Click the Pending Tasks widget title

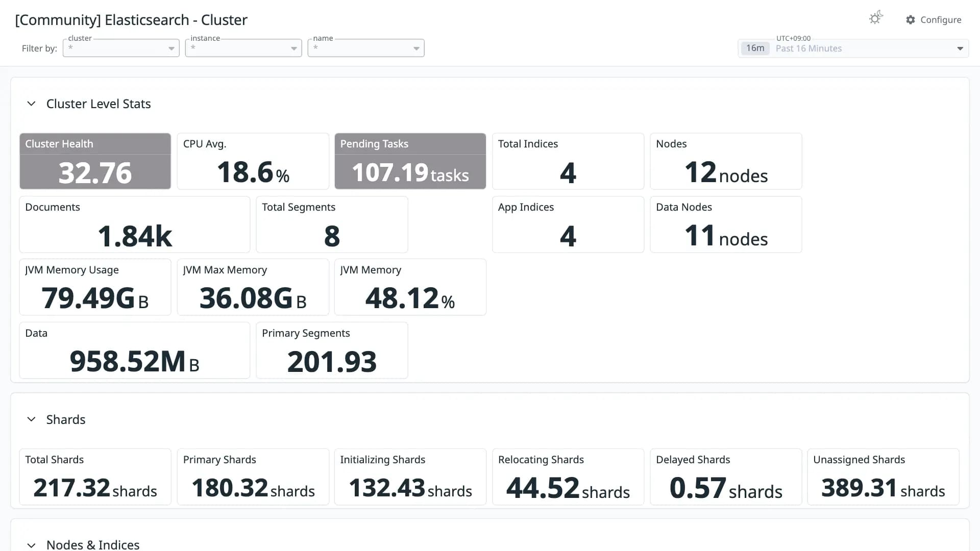pos(374,144)
